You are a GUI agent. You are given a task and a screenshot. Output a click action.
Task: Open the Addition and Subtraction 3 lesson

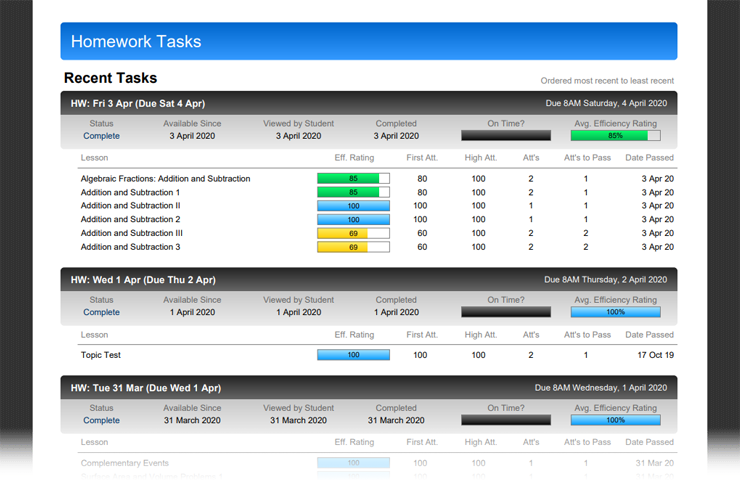(x=130, y=247)
